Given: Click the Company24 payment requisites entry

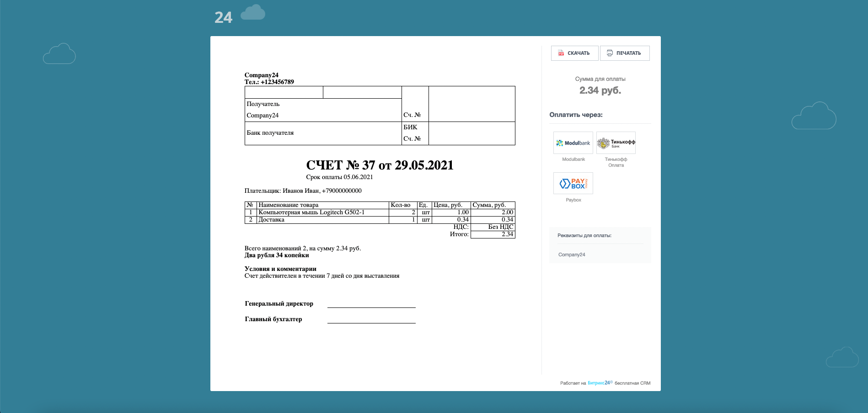Looking at the screenshot, I should coord(572,255).
